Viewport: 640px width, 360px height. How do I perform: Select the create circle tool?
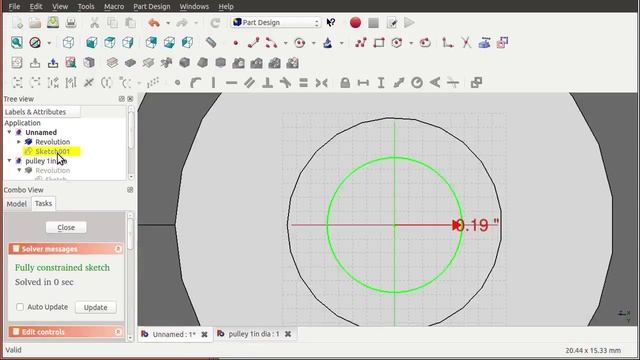[x=300, y=42]
